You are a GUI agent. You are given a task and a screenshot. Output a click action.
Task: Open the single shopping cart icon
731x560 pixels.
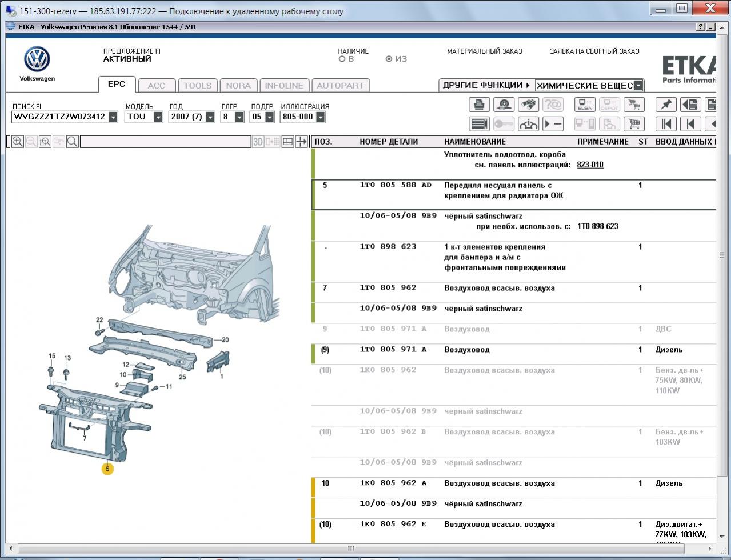click(634, 124)
